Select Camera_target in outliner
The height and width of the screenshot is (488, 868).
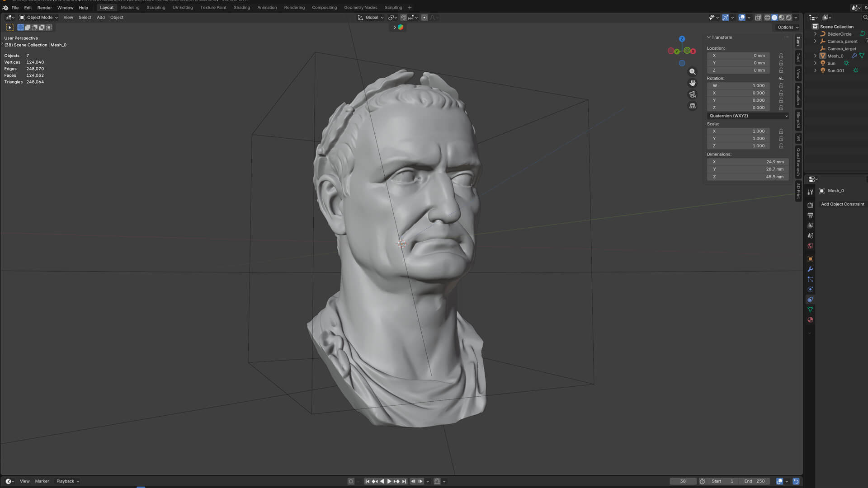(x=841, y=49)
